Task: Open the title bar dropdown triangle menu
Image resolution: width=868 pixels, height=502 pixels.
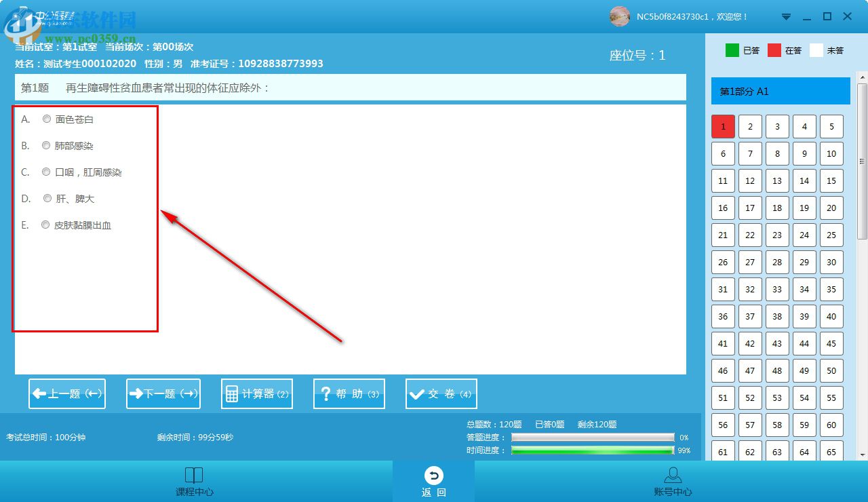Action: (x=787, y=16)
